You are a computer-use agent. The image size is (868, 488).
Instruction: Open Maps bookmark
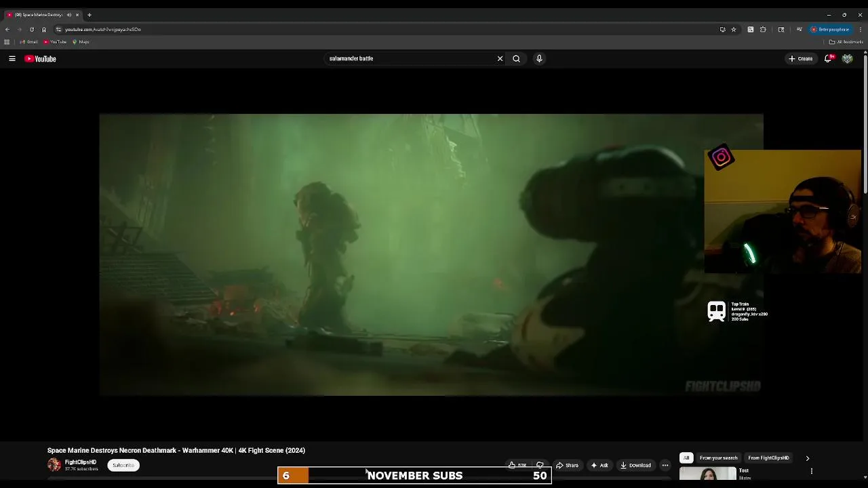(81, 42)
